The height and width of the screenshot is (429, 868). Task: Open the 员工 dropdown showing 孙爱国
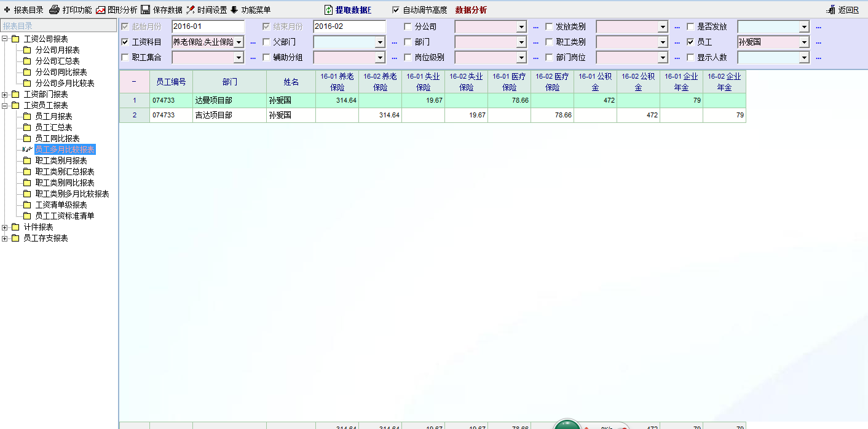point(804,42)
